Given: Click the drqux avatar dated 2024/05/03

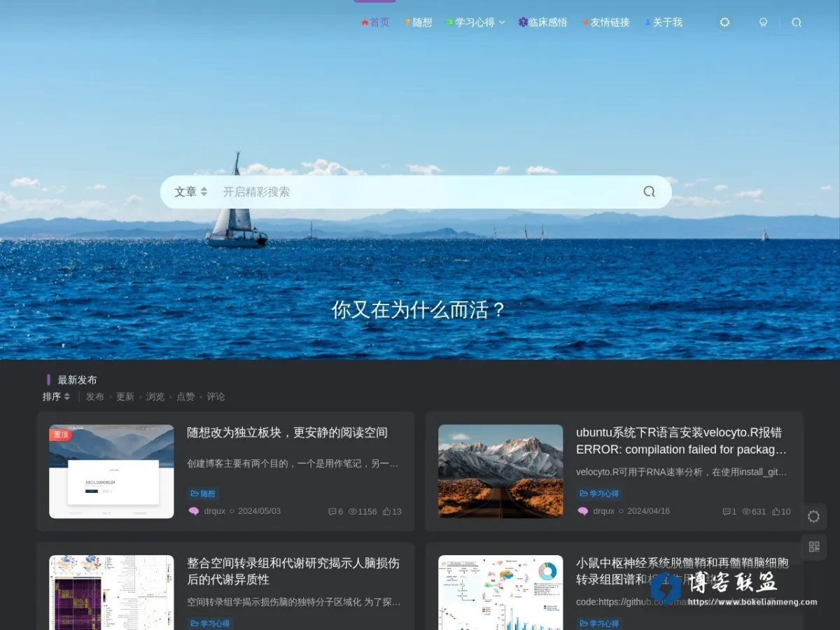Looking at the screenshot, I should (x=194, y=511).
